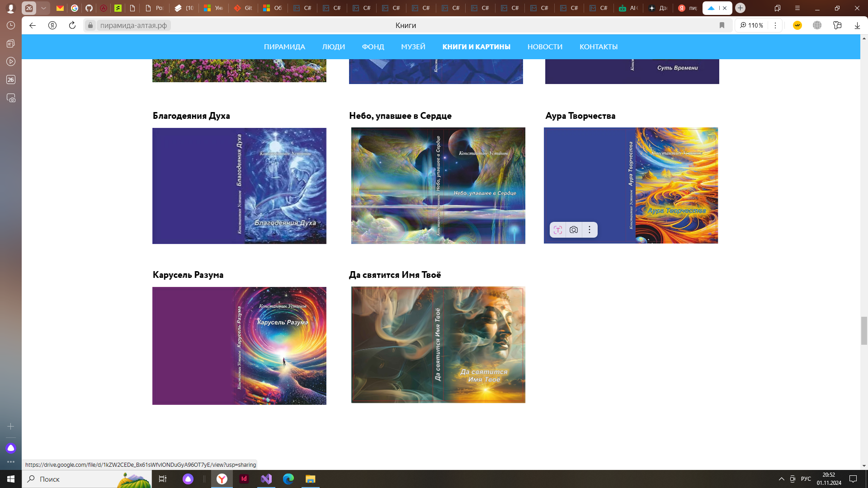Go to the НОВОСТИ page
868x488 pixels.
pyautogui.click(x=545, y=47)
